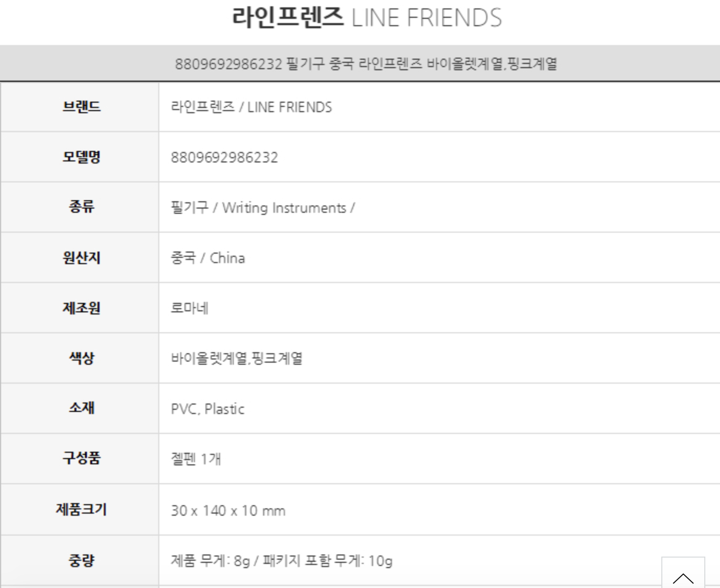
Task: Click the 젤펜 1개 components value
Action: (196, 459)
